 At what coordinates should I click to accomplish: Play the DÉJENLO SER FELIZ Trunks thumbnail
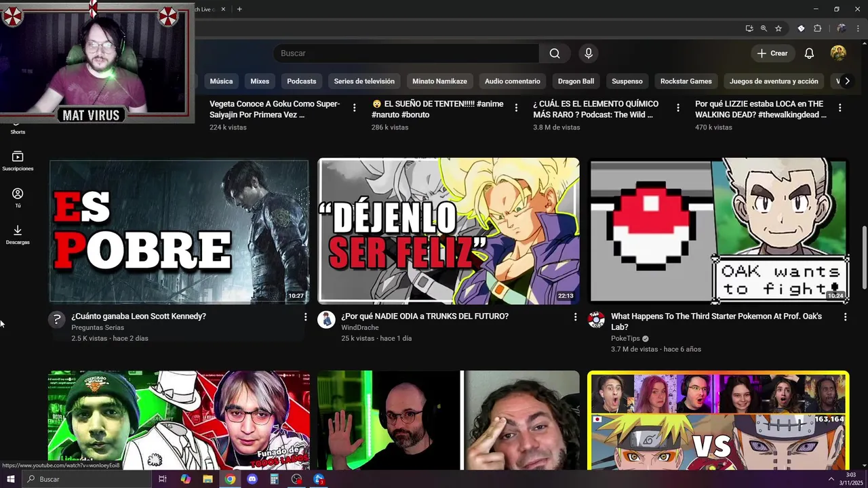(449, 231)
